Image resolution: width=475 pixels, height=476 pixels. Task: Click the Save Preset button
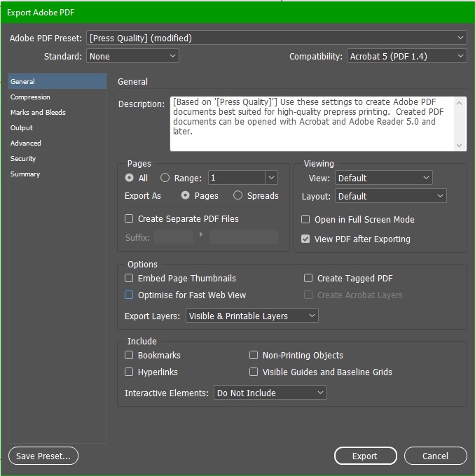click(43, 456)
